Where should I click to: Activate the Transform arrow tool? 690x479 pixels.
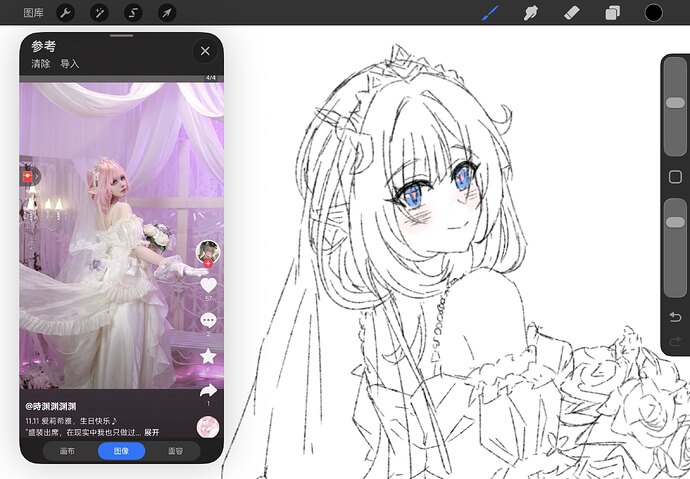click(167, 13)
